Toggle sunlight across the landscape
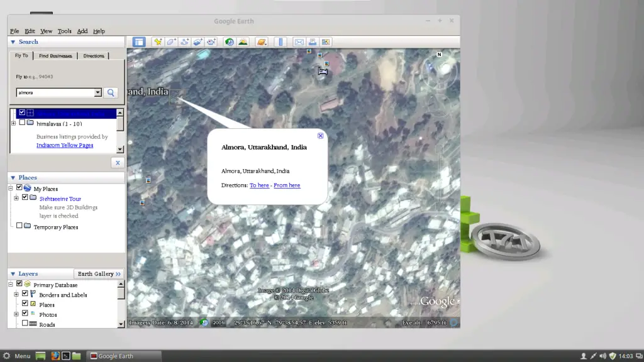644x362 pixels. [243, 42]
